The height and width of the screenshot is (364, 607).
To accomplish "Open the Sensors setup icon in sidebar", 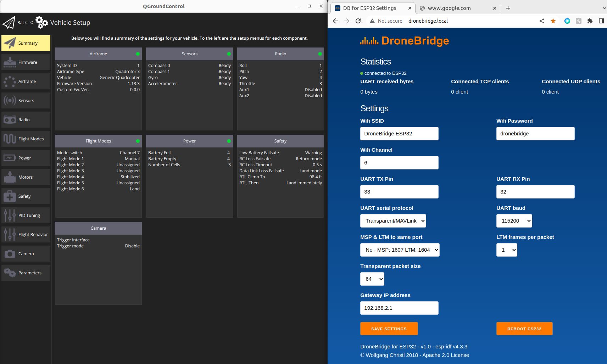I will pyautogui.click(x=10, y=101).
